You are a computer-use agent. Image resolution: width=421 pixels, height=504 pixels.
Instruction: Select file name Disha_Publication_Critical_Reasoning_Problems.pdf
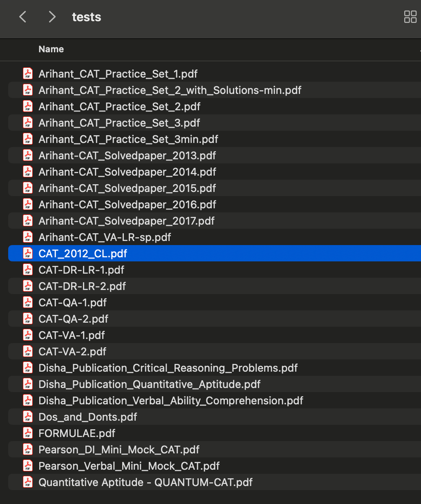[168, 368]
